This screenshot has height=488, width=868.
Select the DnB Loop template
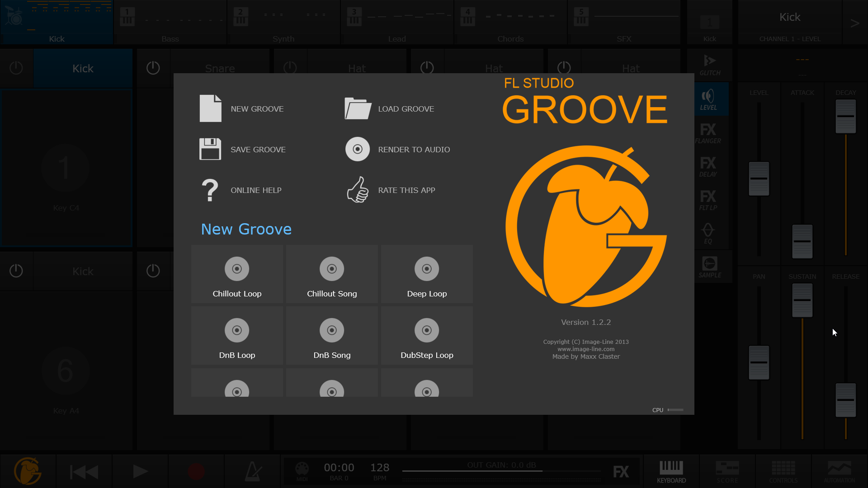pyautogui.click(x=237, y=336)
